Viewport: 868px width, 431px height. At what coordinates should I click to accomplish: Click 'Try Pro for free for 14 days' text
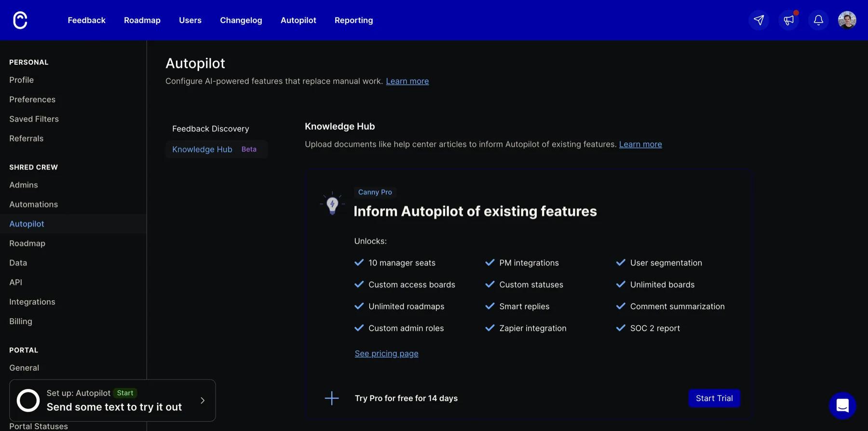point(407,398)
